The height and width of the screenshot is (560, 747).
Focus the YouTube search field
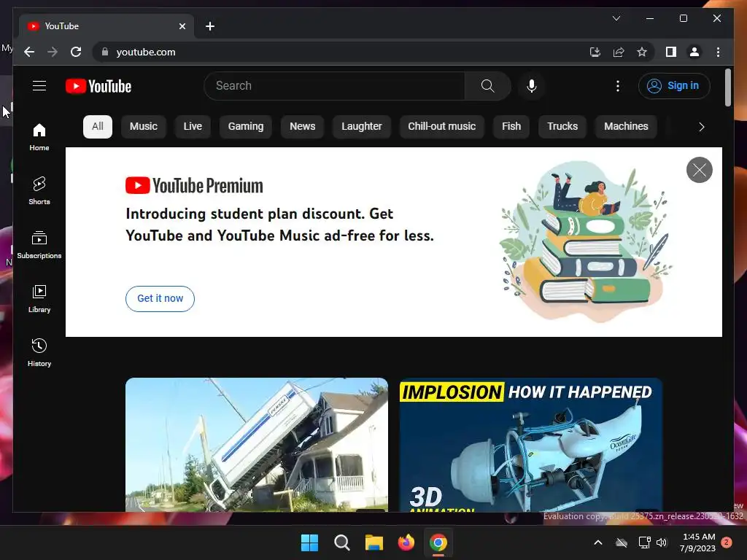334,86
